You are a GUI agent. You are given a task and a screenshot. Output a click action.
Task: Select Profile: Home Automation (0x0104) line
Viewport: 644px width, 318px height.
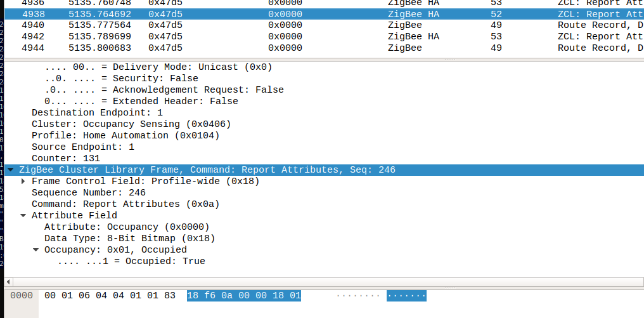126,135
